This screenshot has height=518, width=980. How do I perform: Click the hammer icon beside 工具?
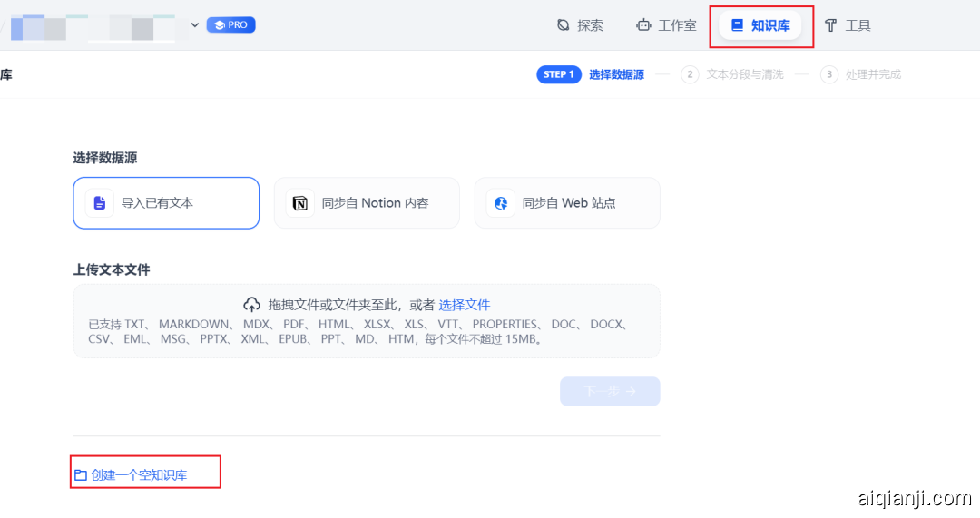(830, 25)
